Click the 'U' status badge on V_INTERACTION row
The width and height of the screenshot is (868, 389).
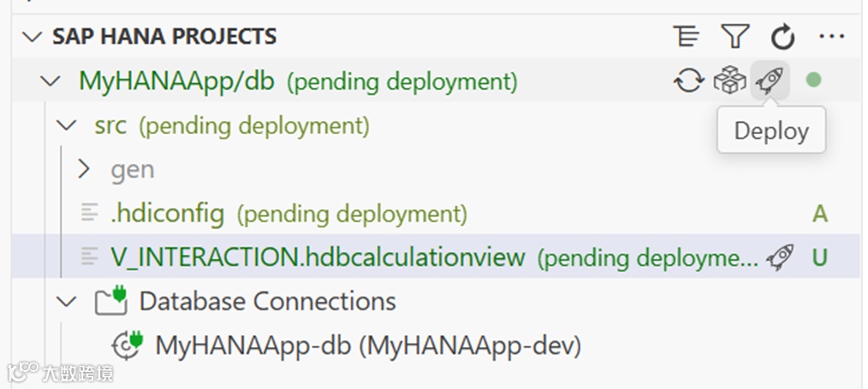click(x=820, y=257)
